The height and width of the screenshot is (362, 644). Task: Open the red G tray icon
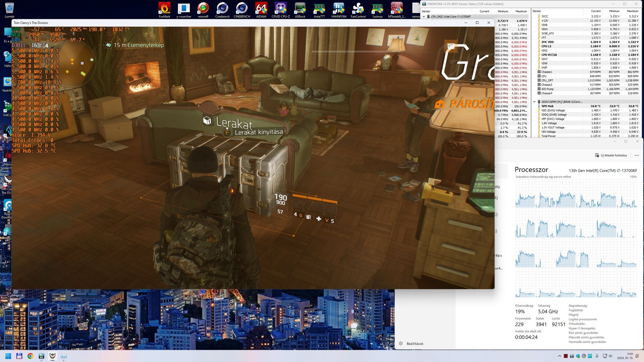[x=566, y=356]
